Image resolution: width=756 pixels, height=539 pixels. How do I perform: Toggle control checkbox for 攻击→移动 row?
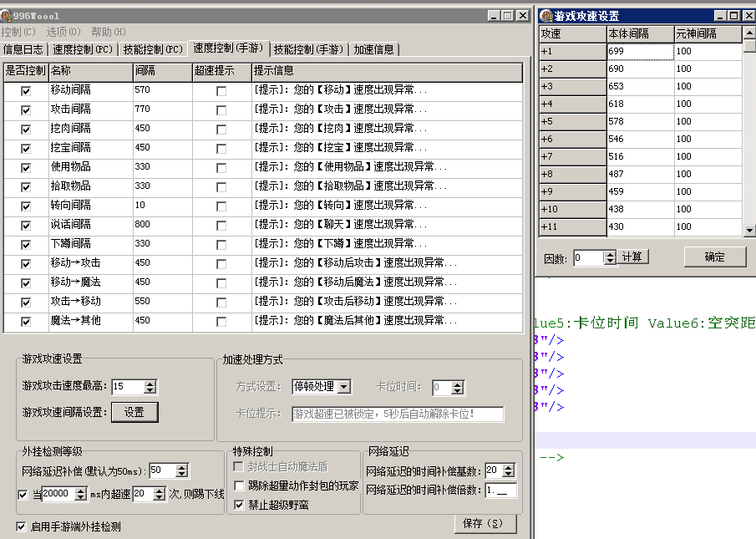[x=26, y=303]
